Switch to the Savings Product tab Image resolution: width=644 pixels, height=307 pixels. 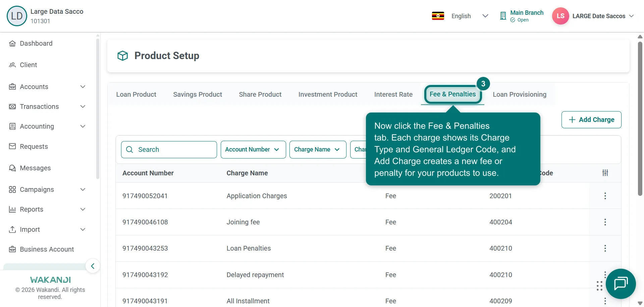pyautogui.click(x=198, y=94)
